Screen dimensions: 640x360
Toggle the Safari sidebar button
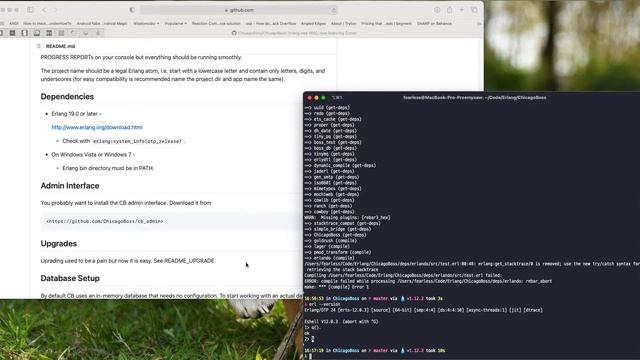click(30, 10)
